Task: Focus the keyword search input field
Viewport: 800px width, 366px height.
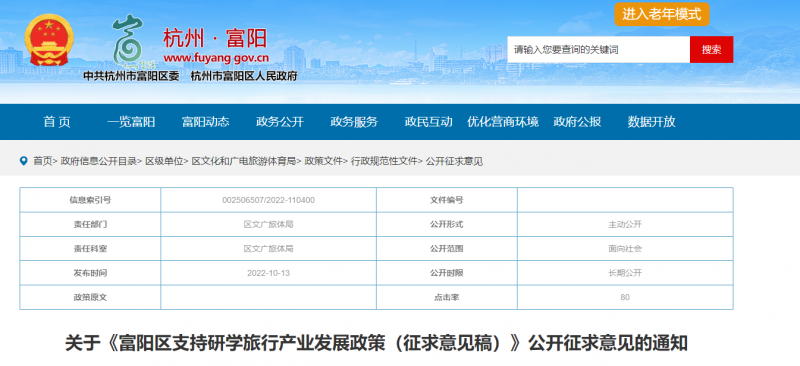Action: (598, 50)
